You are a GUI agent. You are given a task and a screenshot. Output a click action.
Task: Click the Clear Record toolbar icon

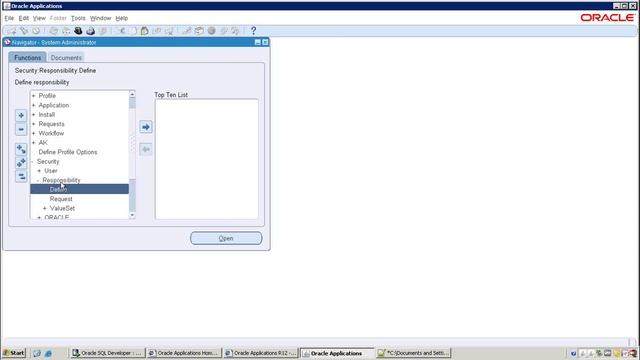pos(157,31)
